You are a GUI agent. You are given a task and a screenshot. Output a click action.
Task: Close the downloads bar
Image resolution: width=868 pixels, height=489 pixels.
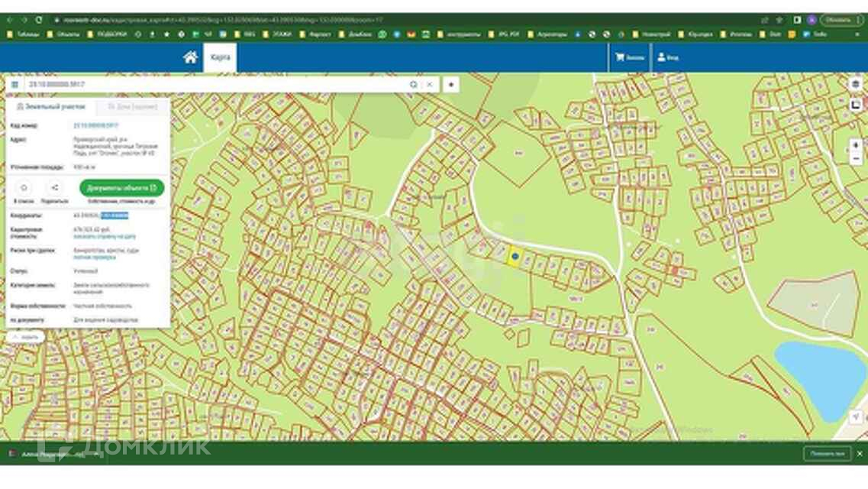pyautogui.click(x=860, y=454)
